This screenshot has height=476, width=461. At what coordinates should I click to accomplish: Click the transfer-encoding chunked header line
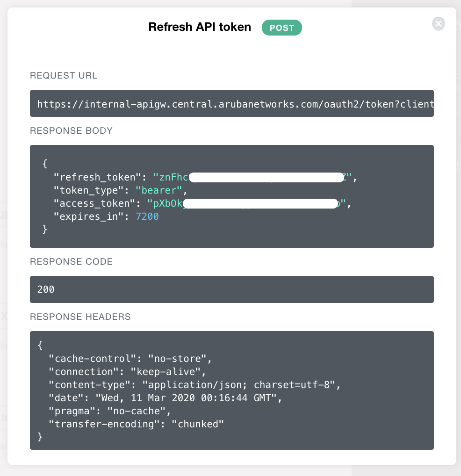[x=136, y=424]
